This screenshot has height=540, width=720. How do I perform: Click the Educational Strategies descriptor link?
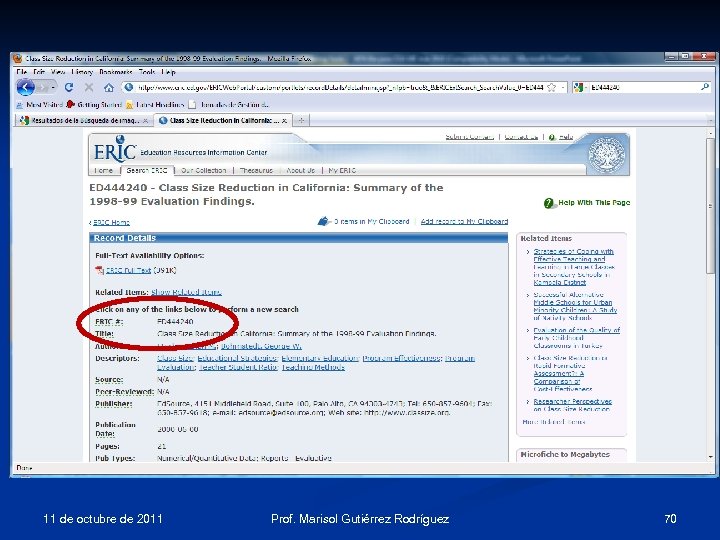(x=238, y=358)
